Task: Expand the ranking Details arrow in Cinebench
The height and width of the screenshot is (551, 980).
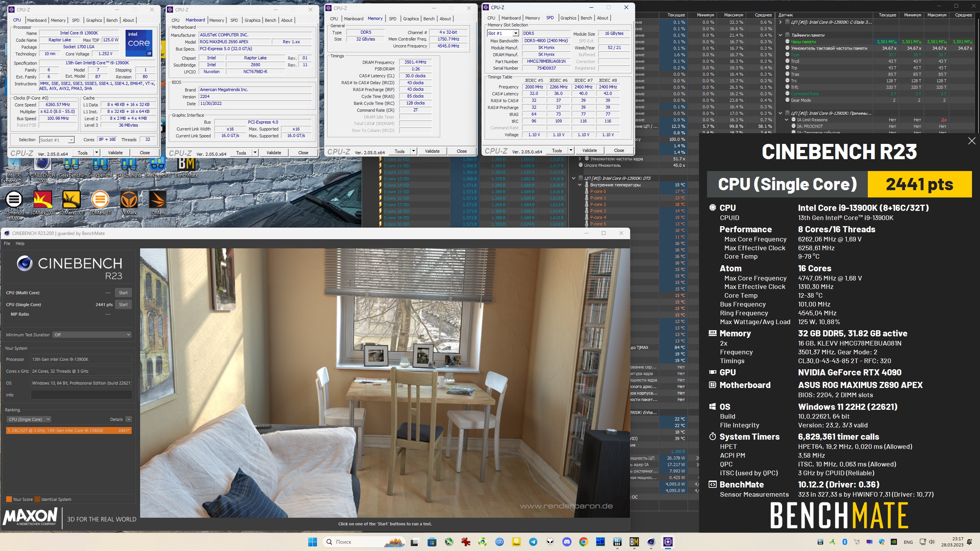Action: click(129, 419)
